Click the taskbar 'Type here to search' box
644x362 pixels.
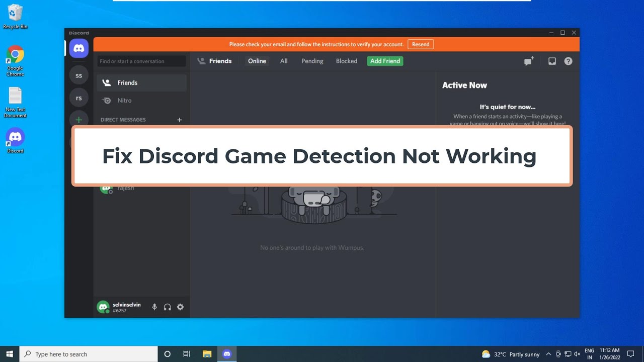click(89, 354)
